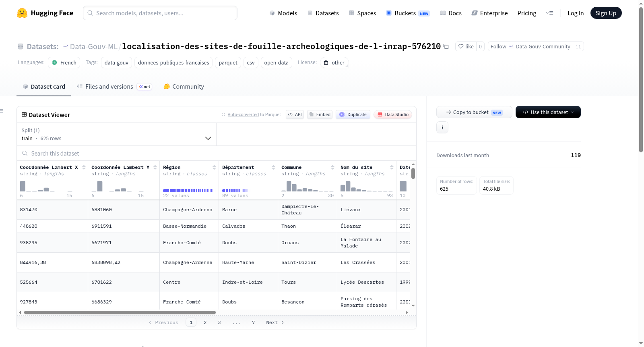
Task: Click the horizontal scrollbar right arrow
Action: pyautogui.click(x=407, y=312)
